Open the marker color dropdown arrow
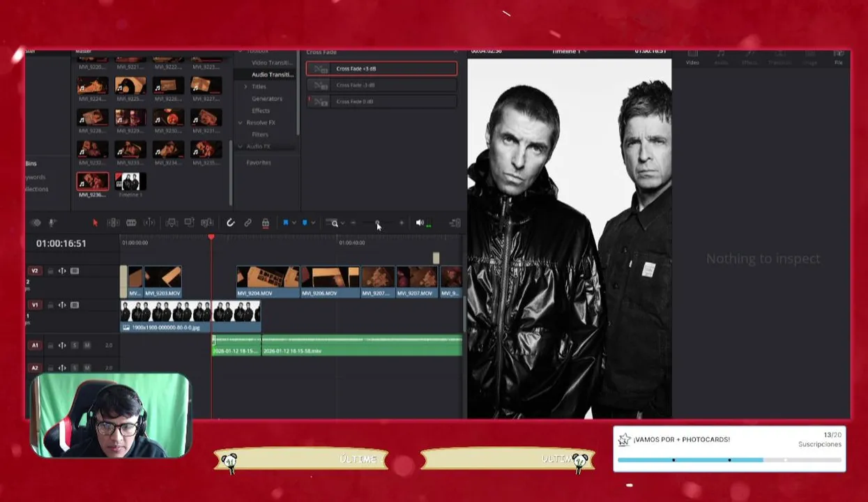868x502 pixels. 313,223
